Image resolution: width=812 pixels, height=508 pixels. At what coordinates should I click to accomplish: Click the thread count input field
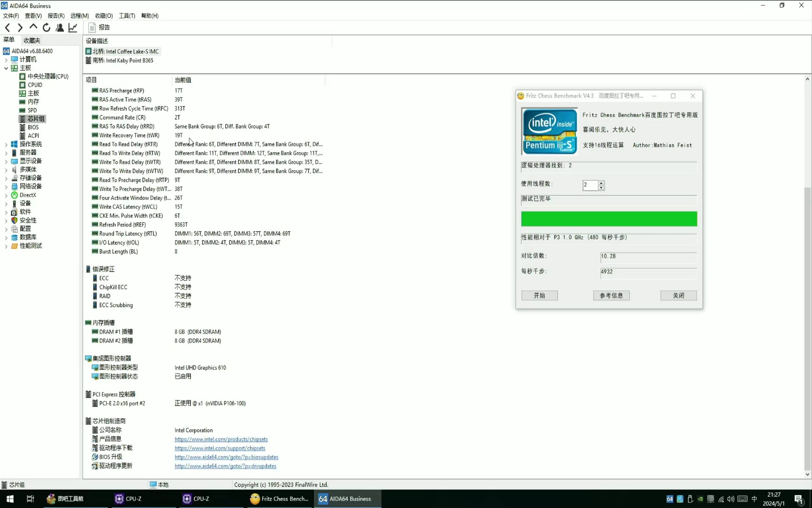590,185
